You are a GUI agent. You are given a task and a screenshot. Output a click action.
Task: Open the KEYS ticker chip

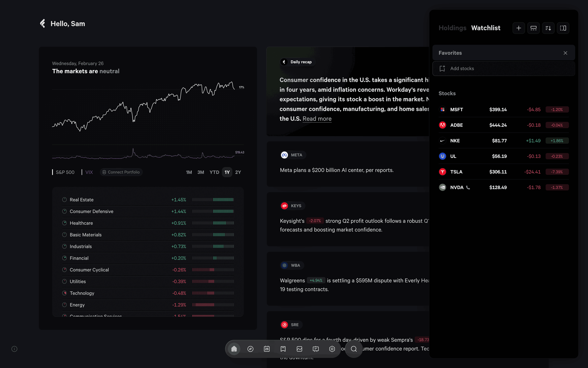pyautogui.click(x=292, y=206)
